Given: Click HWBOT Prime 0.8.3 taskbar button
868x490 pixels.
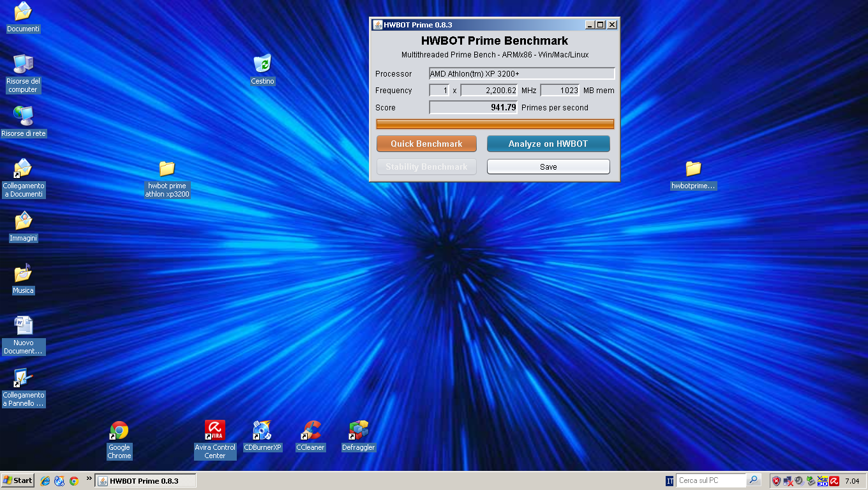Looking at the screenshot, I should click(x=146, y=481).
